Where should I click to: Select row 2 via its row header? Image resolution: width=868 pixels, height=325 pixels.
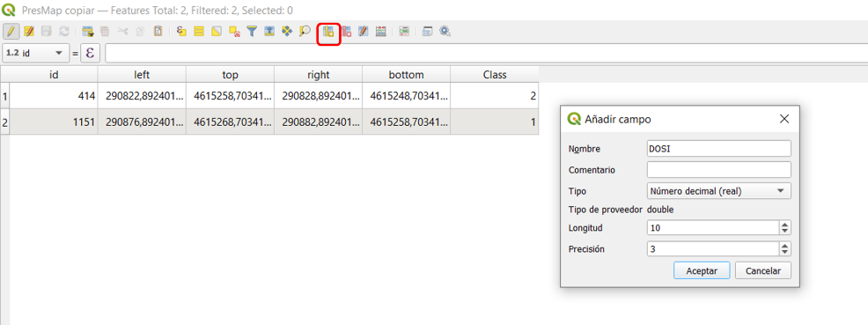5,122
